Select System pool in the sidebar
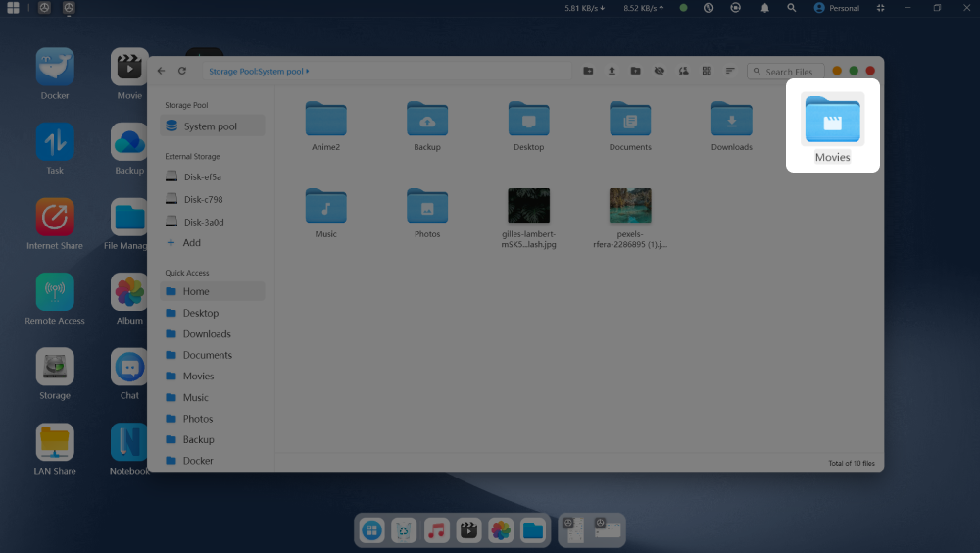980x553 pixels. [x=210, y=126]
